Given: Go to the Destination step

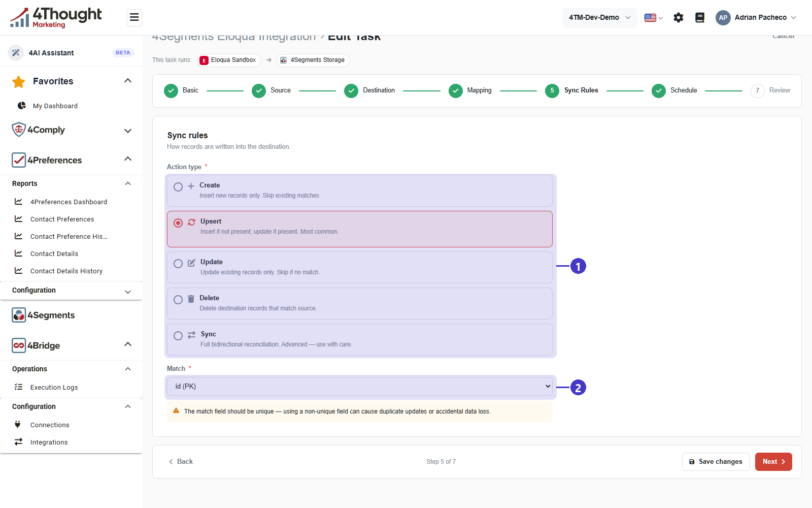Looking at the screenshot, I should 369,90.
